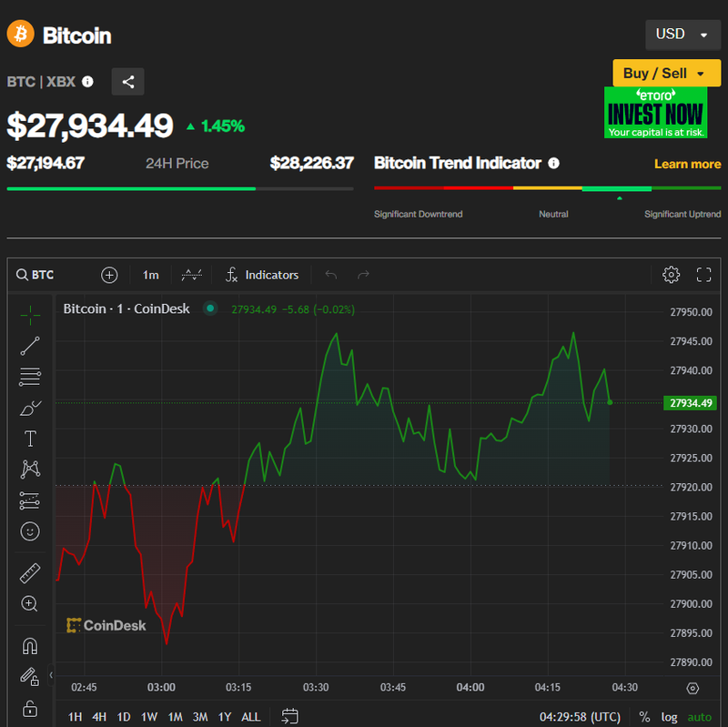This screenshot has height=727, width=728.
Task: Switch chart range to 1D
Action: tap(124, 717)
